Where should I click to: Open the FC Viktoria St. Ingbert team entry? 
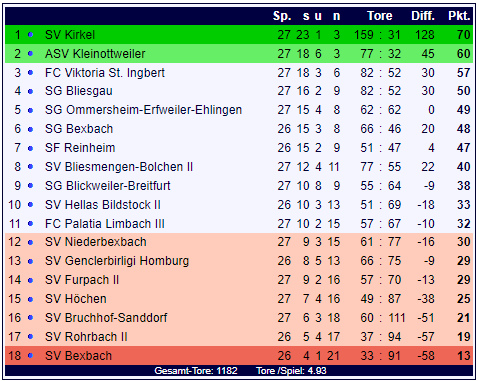click(105, 73)
